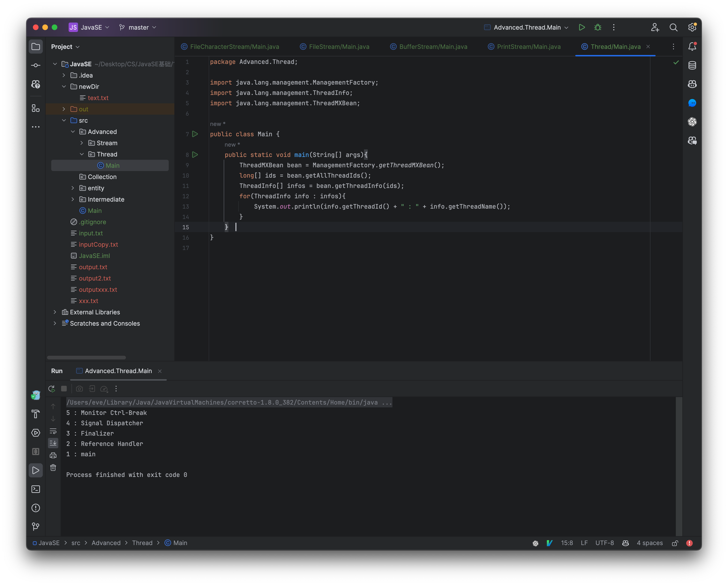Viewport: 728px width, 585px height.
Task: Click the Thread breadcrumb at the bottom
Action: [142, 543]
